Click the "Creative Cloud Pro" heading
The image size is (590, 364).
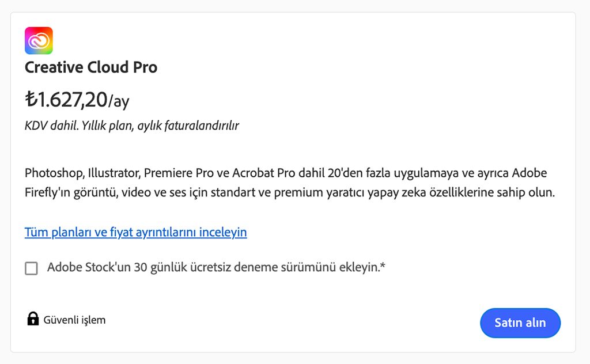91,67
